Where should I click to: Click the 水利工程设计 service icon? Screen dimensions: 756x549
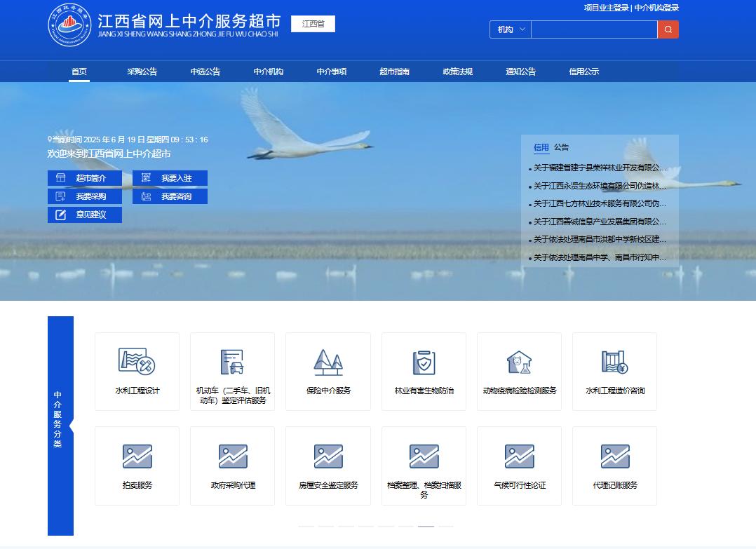pos(137,362)
